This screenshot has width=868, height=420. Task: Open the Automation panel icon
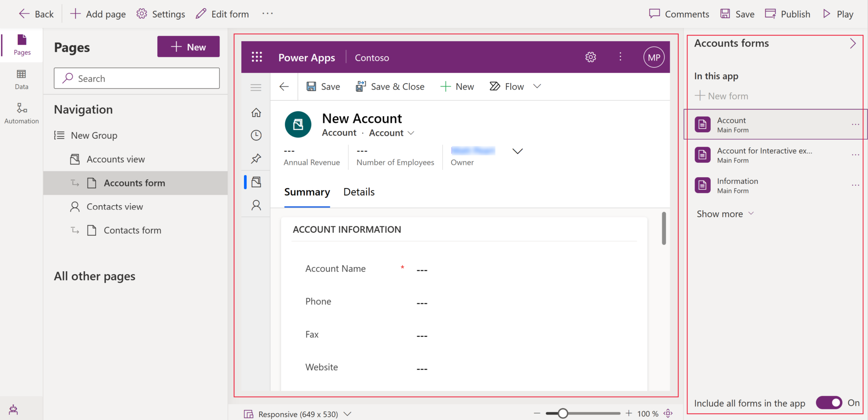[21, 113]
